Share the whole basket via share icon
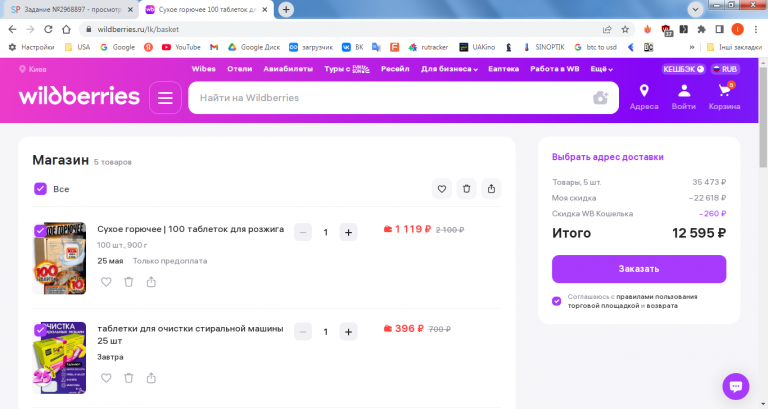Screen dimensions: 768x409 [x=491, y=189]
